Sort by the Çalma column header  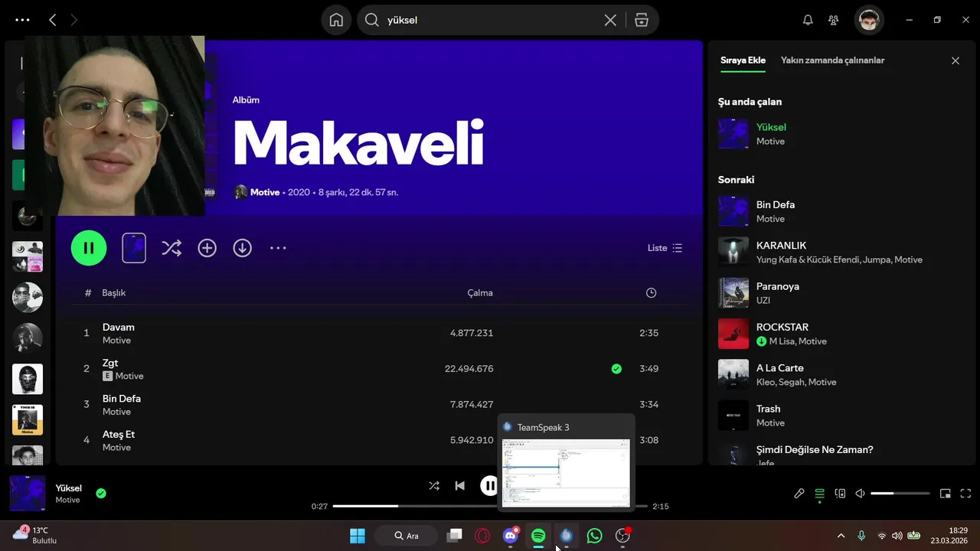pyautogui.click(x=480, y=293)
